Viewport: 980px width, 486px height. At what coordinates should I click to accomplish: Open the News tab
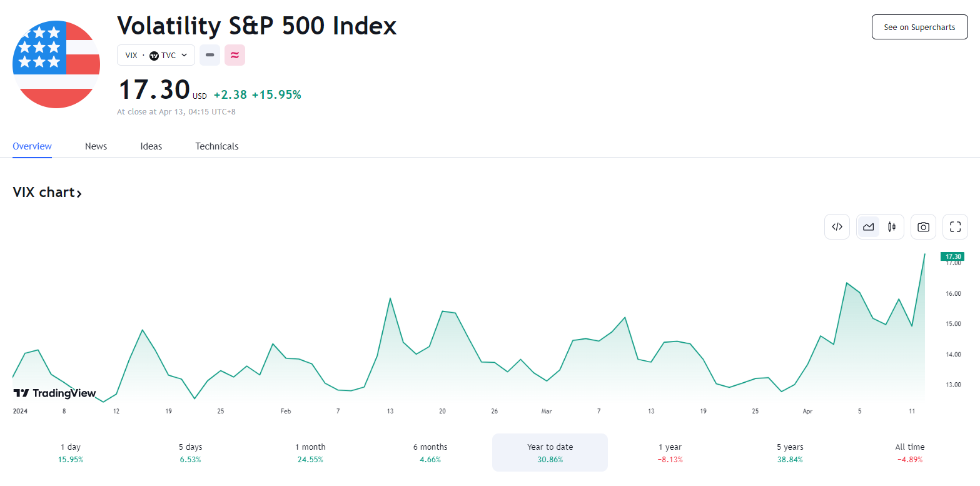pos(96,146)
